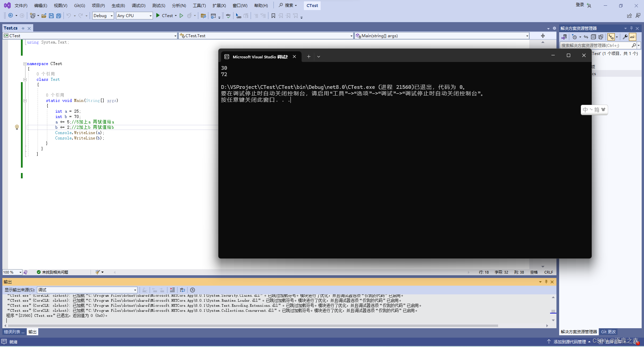Toggle the bookmark icon in toolbar

click(x=273, y=15)
